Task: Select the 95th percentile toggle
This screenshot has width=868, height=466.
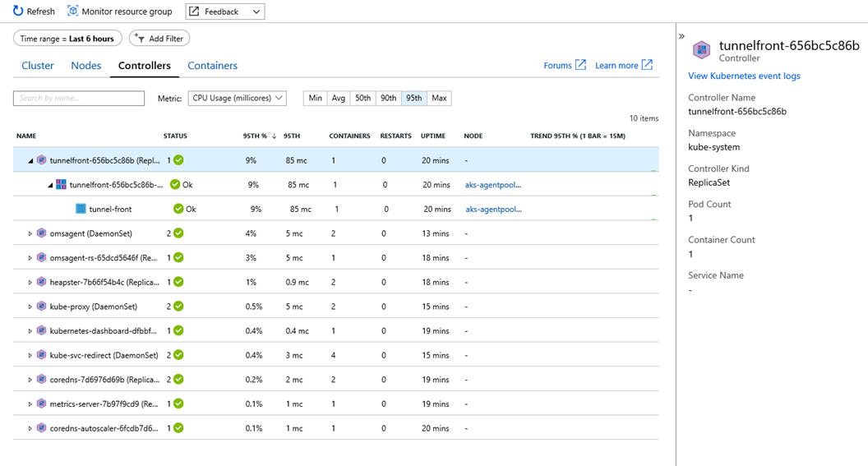Action: [413, 98]
